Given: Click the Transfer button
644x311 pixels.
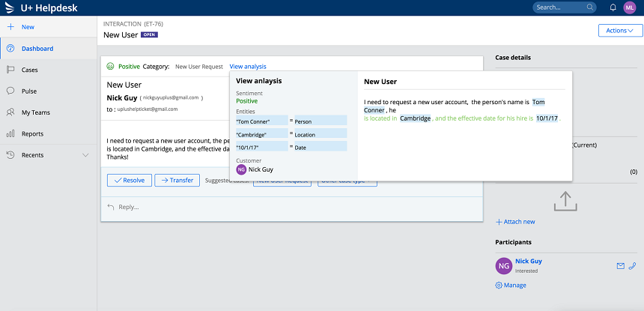Looking at the screenshot, I should tap(177, 180).
